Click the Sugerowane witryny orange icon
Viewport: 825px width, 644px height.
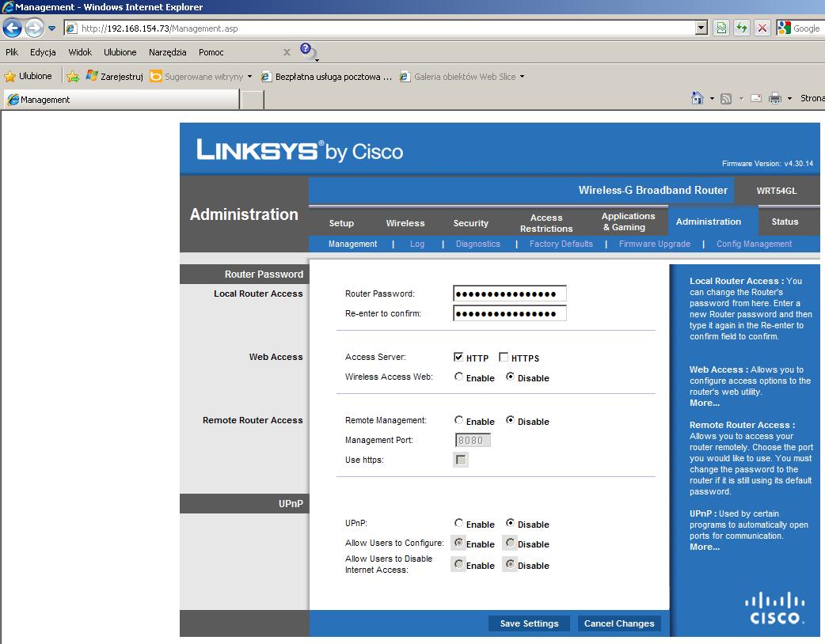coord(156,76)
